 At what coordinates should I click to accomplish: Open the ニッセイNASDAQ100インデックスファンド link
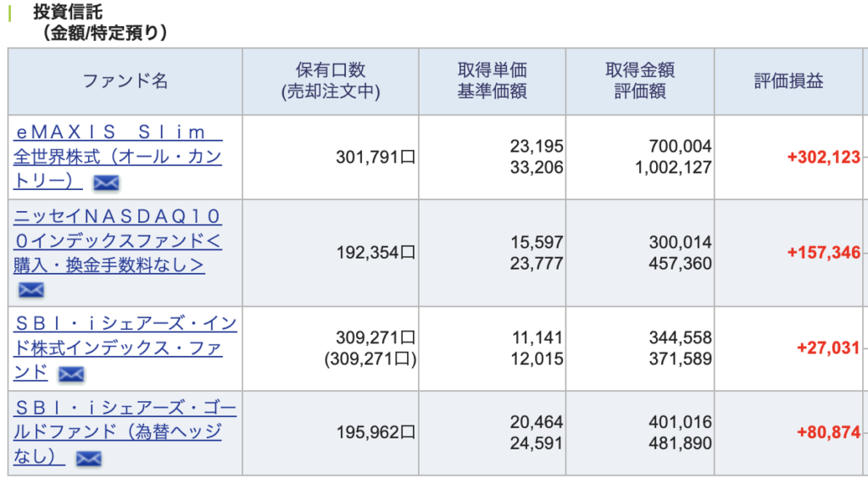(117, 241)
